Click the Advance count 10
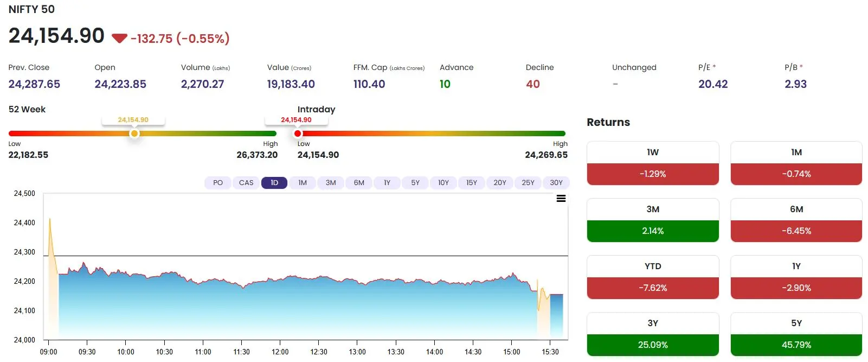The width and height of the screenshot is (868, 362). point(445,84)
